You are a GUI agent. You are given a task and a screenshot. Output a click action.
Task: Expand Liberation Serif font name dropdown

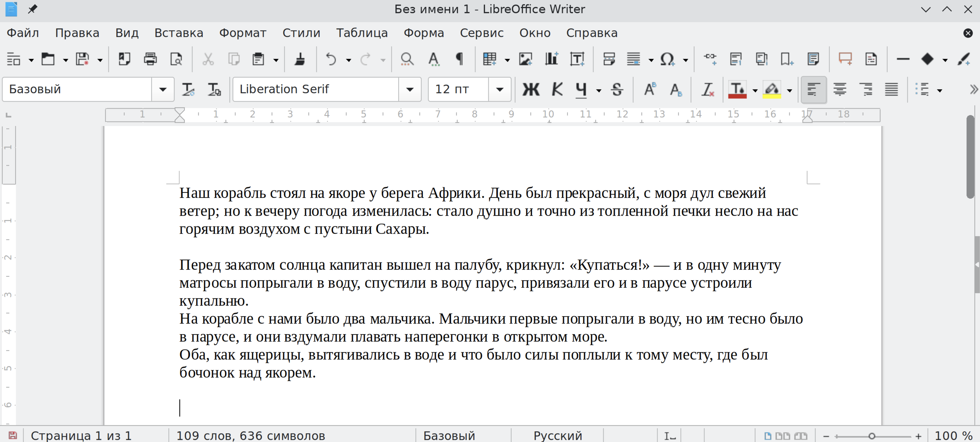tap(410, 90)
